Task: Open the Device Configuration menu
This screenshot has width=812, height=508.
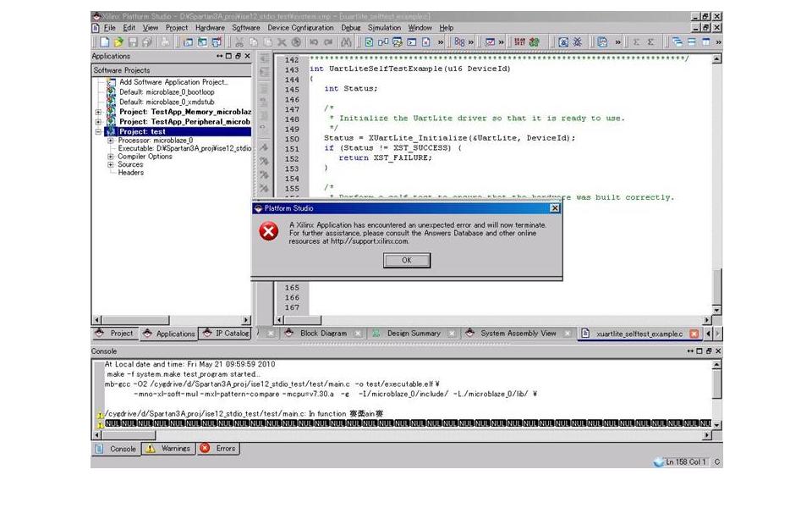Action: pyautogui.click(x=300, y=28)
